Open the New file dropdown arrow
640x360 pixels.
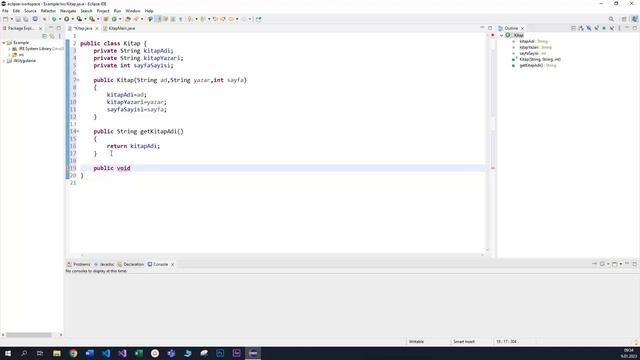pyautogui.click(x=12, y=19)
